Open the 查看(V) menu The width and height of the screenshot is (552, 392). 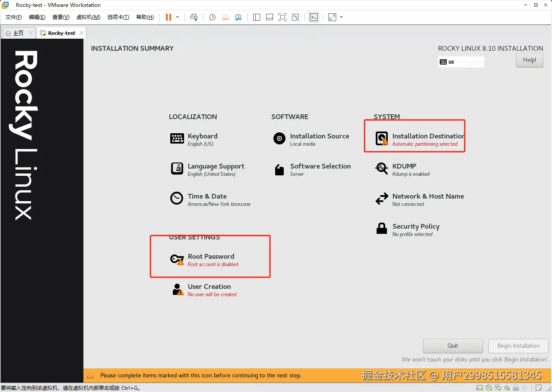61,17
